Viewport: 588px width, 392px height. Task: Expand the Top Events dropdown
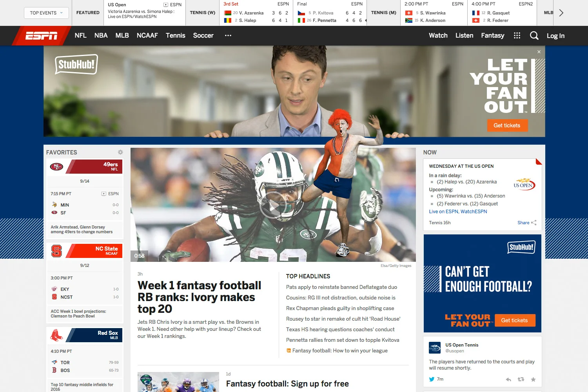(46, 13)
